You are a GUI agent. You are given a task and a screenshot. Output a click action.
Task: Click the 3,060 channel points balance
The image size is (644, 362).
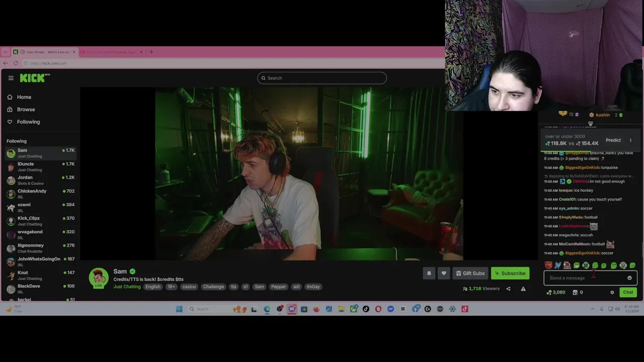556,292
